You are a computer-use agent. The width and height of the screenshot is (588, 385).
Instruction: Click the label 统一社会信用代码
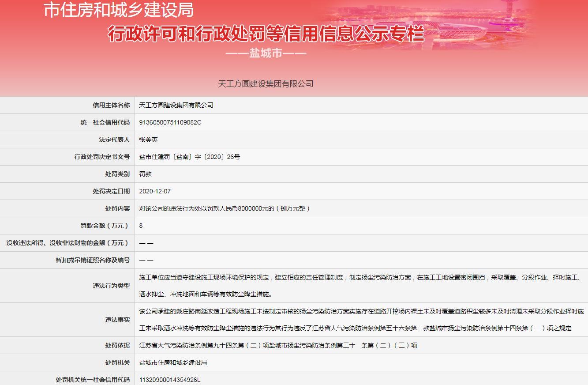(x=105, y=122)
